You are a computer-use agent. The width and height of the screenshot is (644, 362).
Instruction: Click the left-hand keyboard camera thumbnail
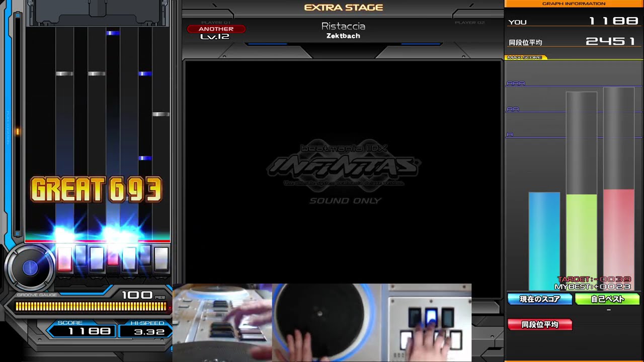(222, 322)
